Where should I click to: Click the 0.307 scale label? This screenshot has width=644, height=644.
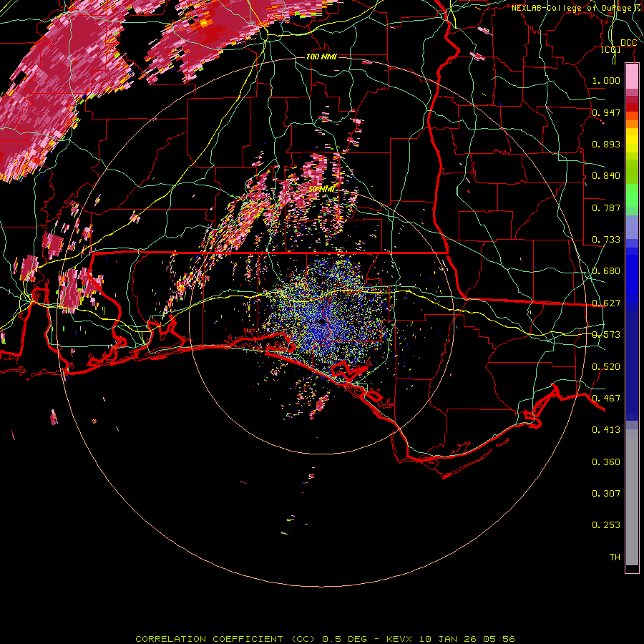pyautogui.click(x=606, y=494)
